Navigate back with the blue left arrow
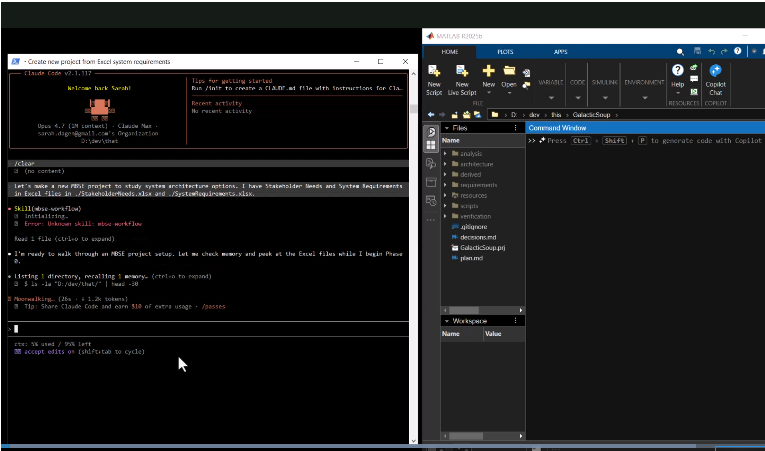This screenshot has width=765, height=451. (431, 115)
